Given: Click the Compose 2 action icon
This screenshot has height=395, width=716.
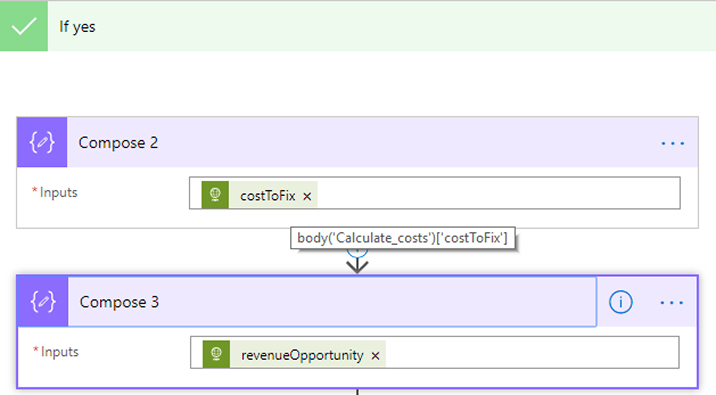Looking at the screenshot, I should [x=42, y=142].
